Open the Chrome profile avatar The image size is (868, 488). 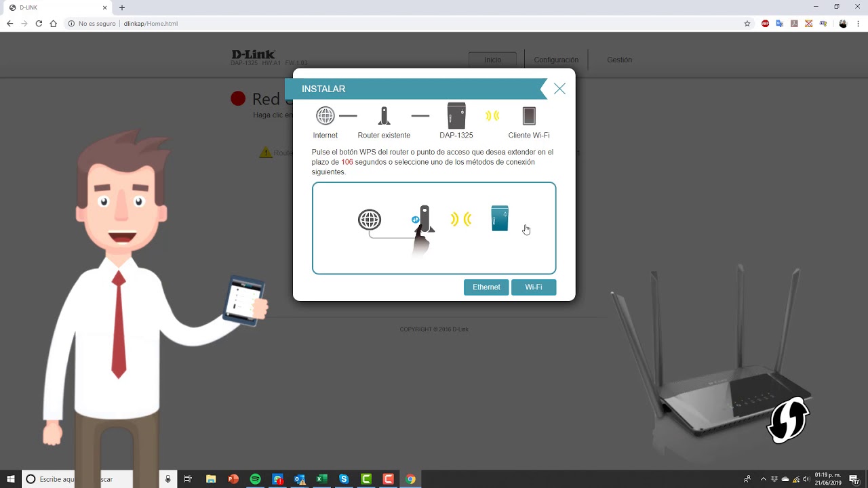pyautogui.click(x=843, y=23)
